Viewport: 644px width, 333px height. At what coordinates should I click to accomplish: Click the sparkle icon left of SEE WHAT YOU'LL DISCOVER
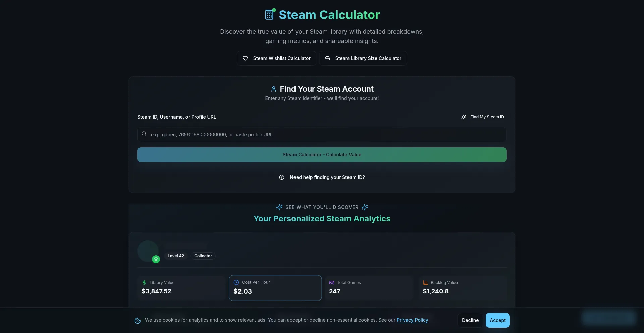pos(279,207)
